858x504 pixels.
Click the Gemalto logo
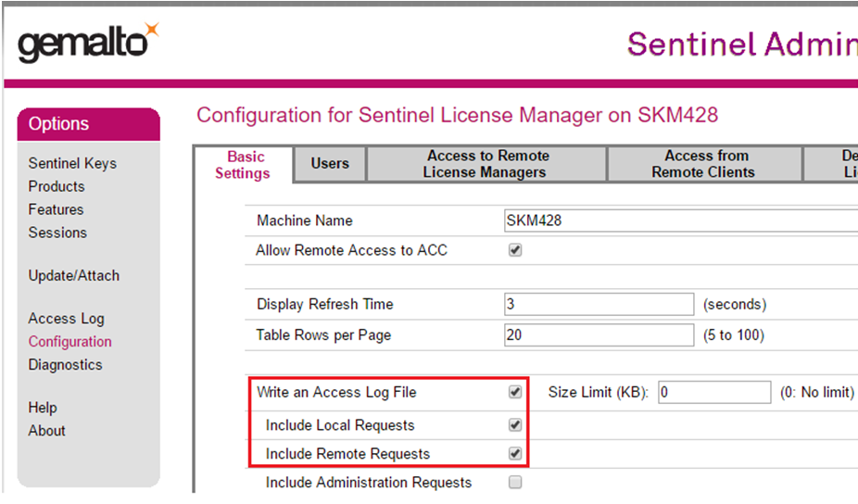click(88, 43)
